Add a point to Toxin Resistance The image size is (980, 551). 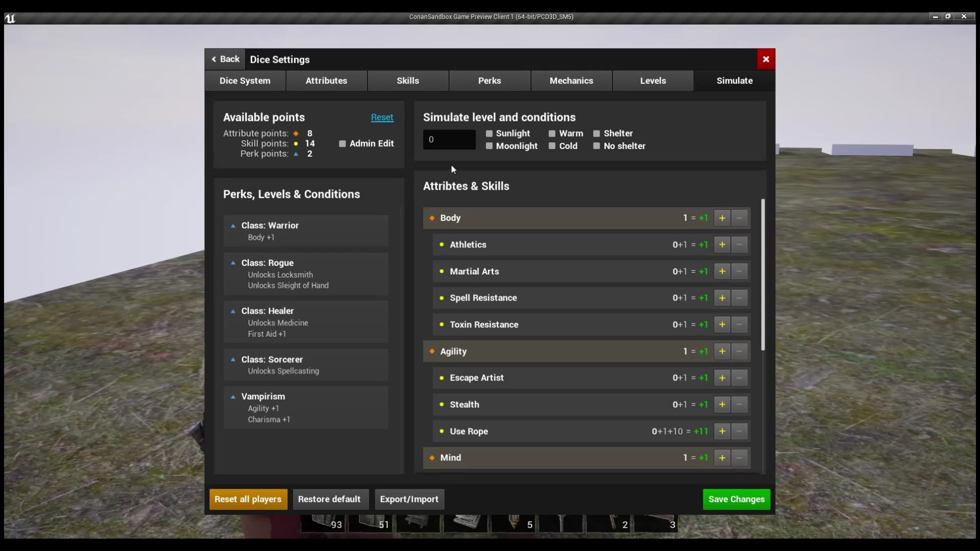[x=722, y=324]
